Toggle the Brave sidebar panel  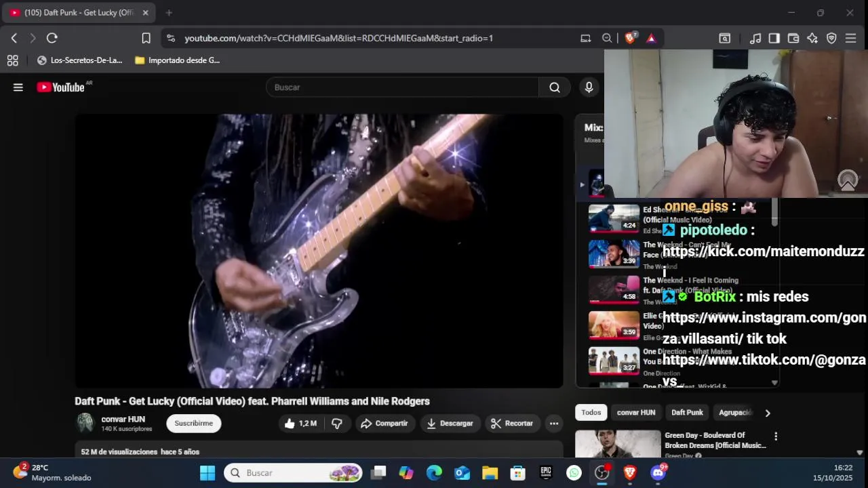point(774,38)
